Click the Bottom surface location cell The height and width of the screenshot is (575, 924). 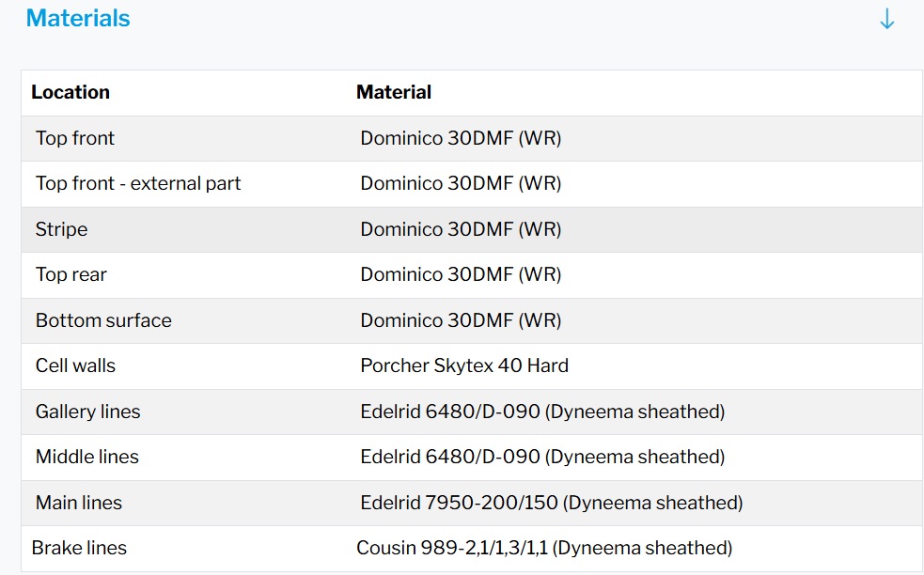pos(103,320)
